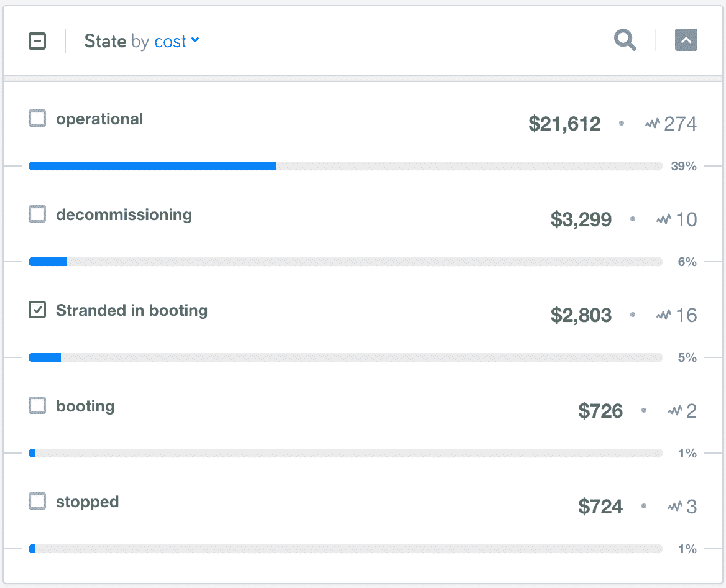Click the operational 39% progress bar

pyautogui.click(x=345, y=166)
